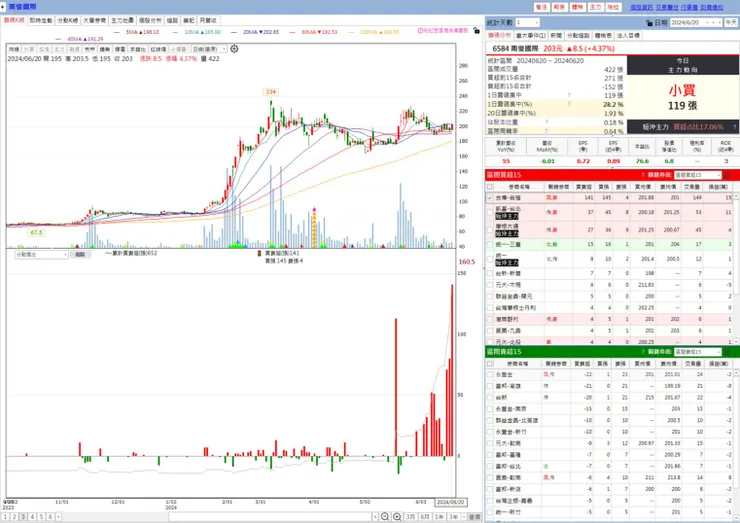
Task: Open the help icon in the green 區間賣超15 header
Action: (643, 352)
